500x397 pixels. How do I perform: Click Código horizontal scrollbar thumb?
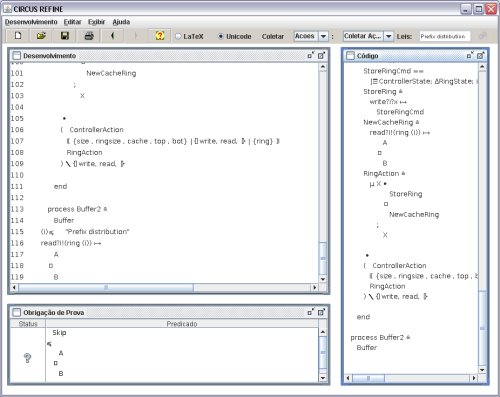tap(368, 378)
